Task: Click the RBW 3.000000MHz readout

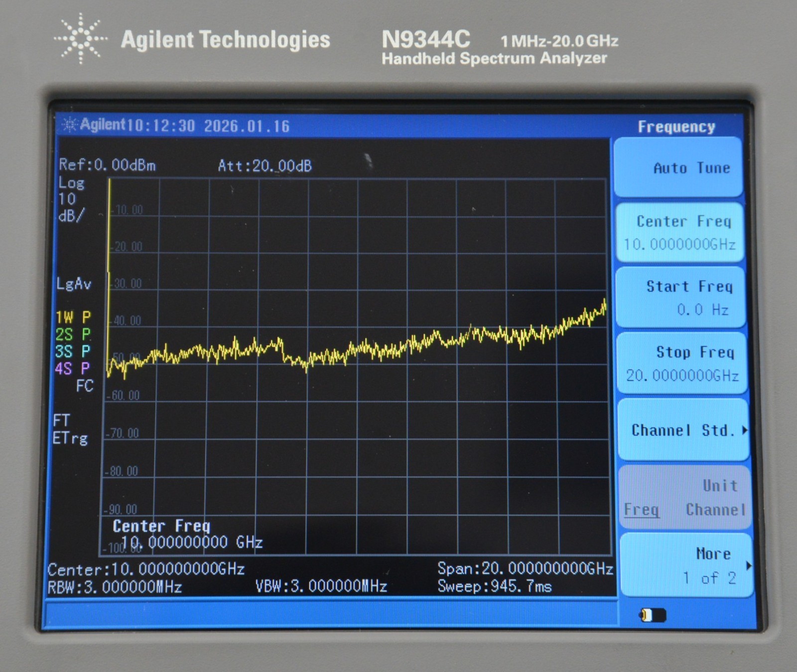Action: click(x=115, y=587)
